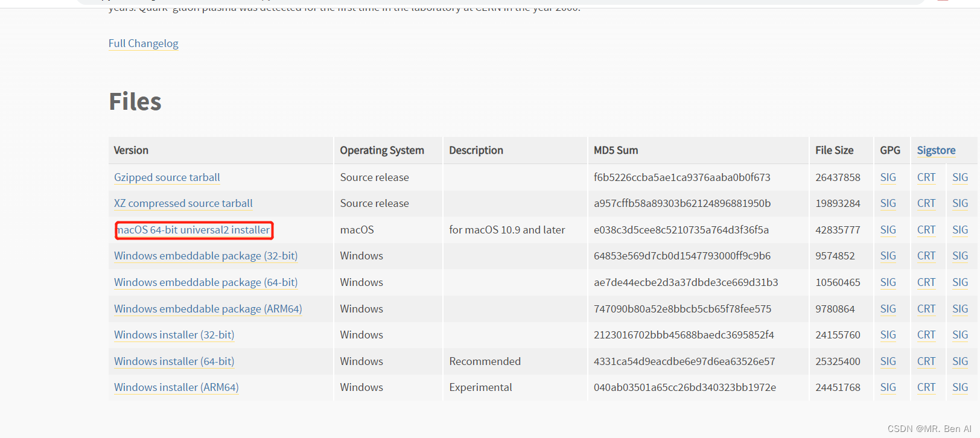Open CRT for XZ compressed source tarball

tap(926, 203)
